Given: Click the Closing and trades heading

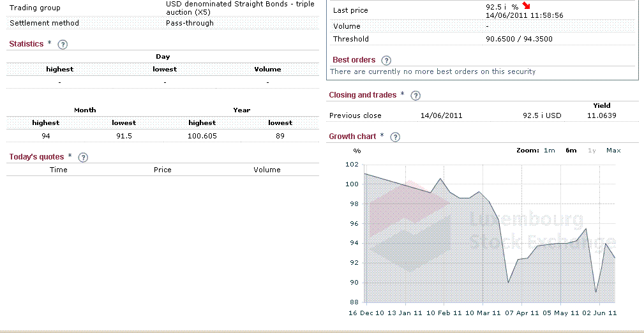Looking at the screenshot, I should 363,95.
